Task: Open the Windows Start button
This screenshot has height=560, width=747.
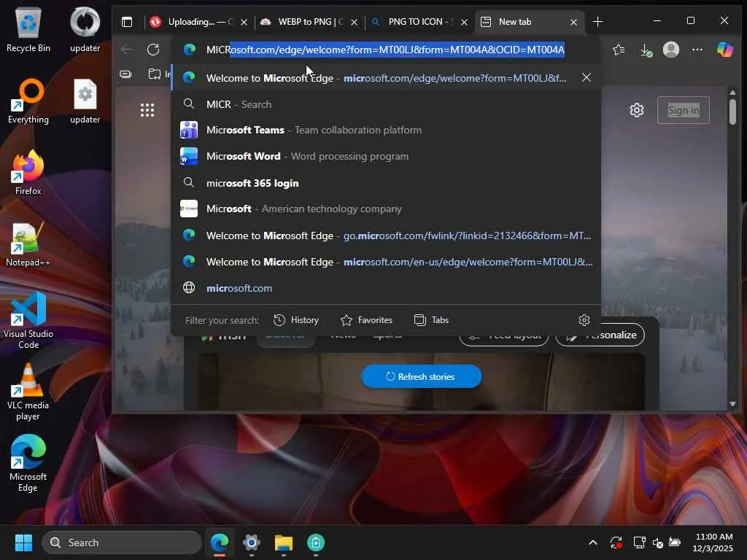Action: coord(23,542)
